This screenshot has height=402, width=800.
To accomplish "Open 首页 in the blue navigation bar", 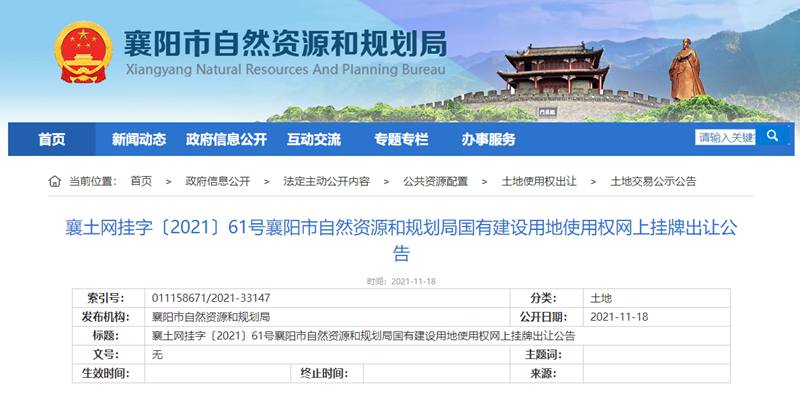I will click(x=52, y=139).
